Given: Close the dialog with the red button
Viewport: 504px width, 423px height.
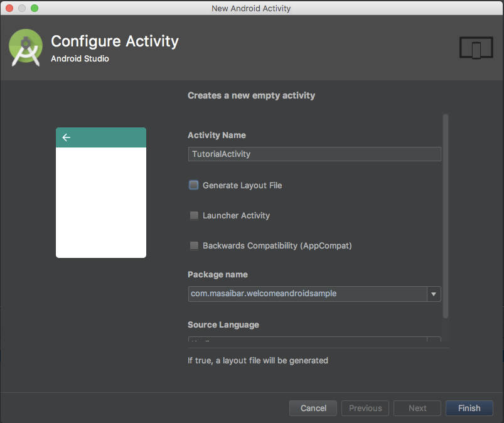Looking at the screenshot, I should 9,8.
